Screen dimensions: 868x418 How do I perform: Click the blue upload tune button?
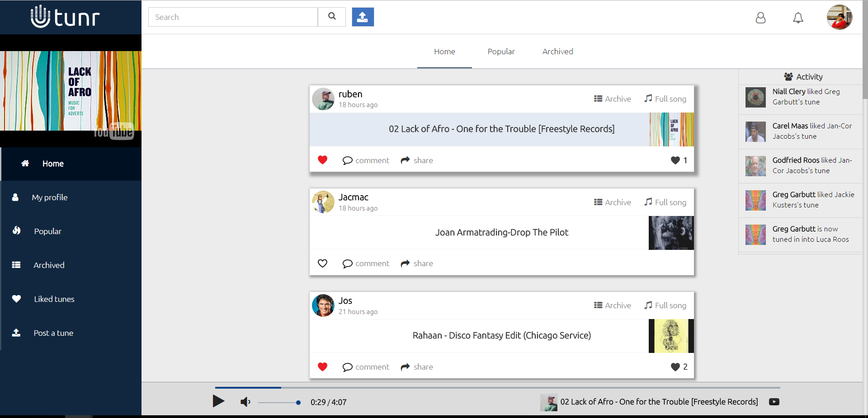click(363, 17)
